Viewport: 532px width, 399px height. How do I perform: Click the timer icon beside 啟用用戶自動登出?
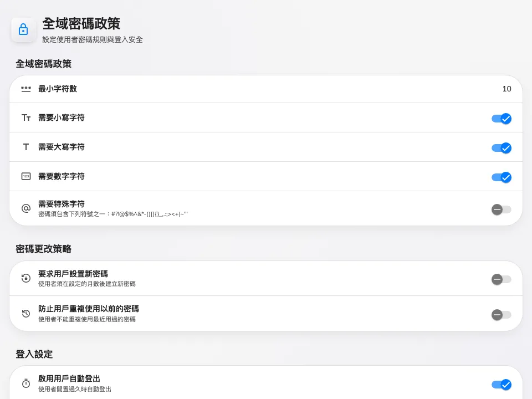coord(26,383)
